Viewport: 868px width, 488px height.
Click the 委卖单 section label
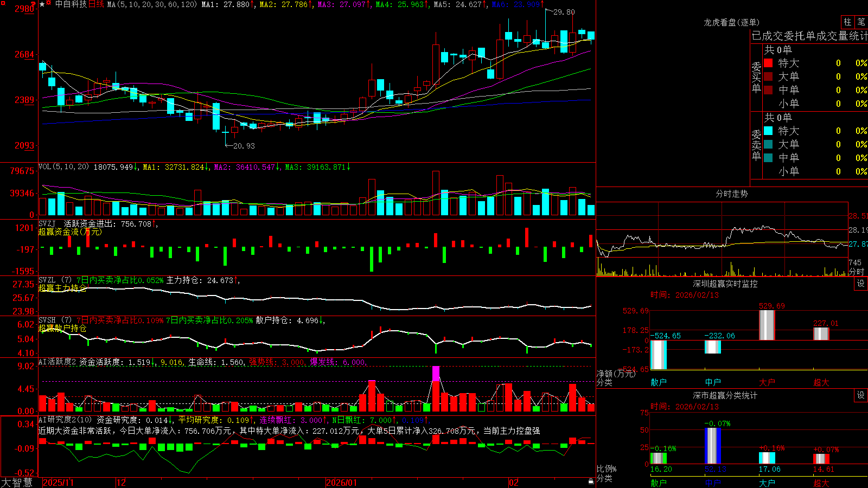click(x=756, y=145)
